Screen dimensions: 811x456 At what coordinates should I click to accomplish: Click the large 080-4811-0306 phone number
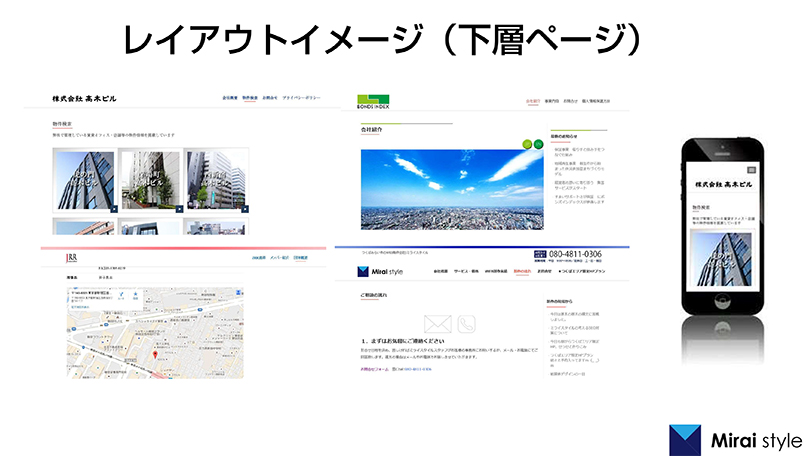pos(575,254)
